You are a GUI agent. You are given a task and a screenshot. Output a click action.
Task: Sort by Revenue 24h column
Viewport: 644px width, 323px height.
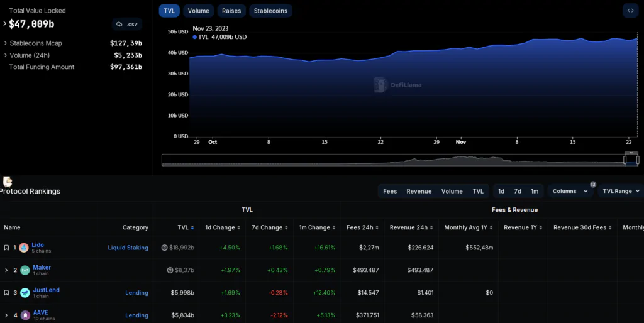click(411, 227)
